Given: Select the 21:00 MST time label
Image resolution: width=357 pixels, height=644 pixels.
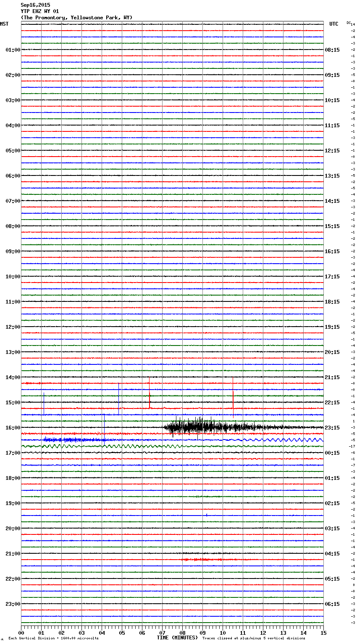Looking at the screenshot, I should 13,554.
